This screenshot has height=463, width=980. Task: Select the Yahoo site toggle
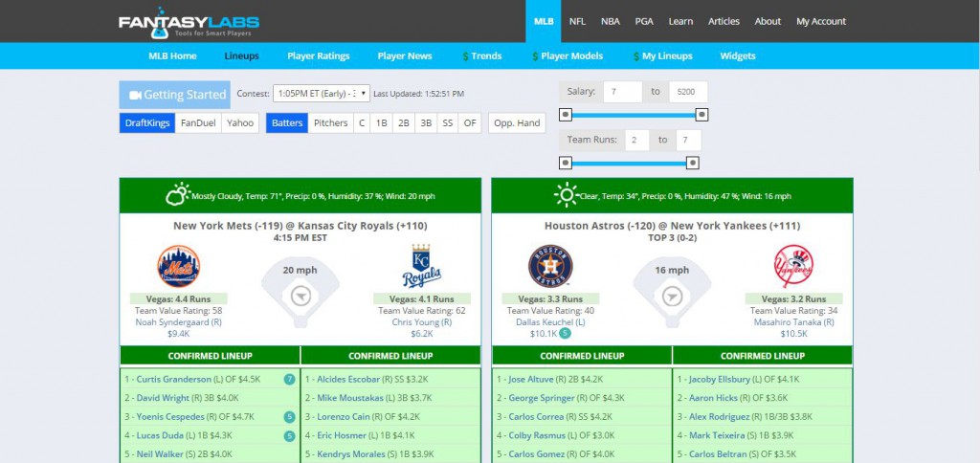[240, 123]
